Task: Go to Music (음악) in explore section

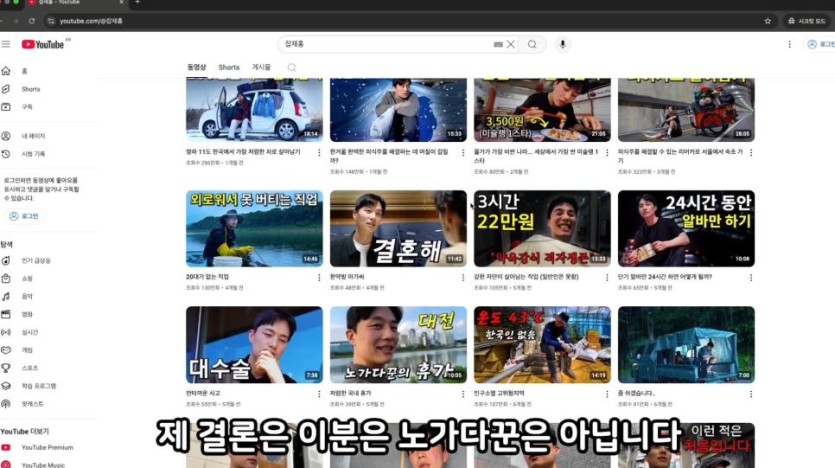Action: point(27,296)
